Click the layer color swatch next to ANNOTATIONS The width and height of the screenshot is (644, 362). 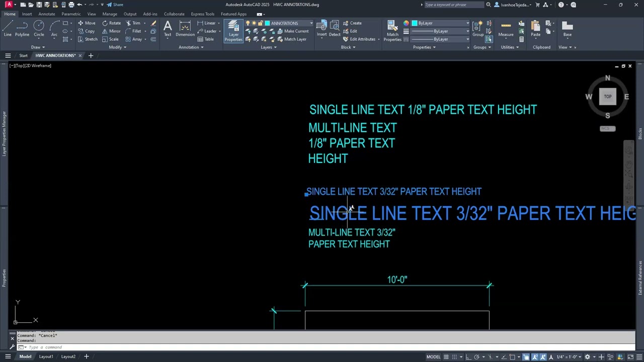point(268,23)
